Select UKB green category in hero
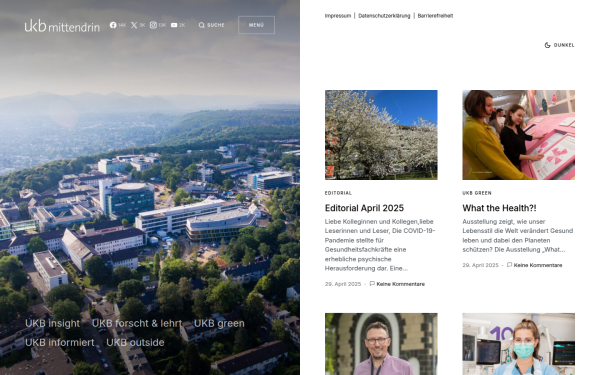Viewport: 600px width, 375px height. pyautogui.click(x=219, y=323)
